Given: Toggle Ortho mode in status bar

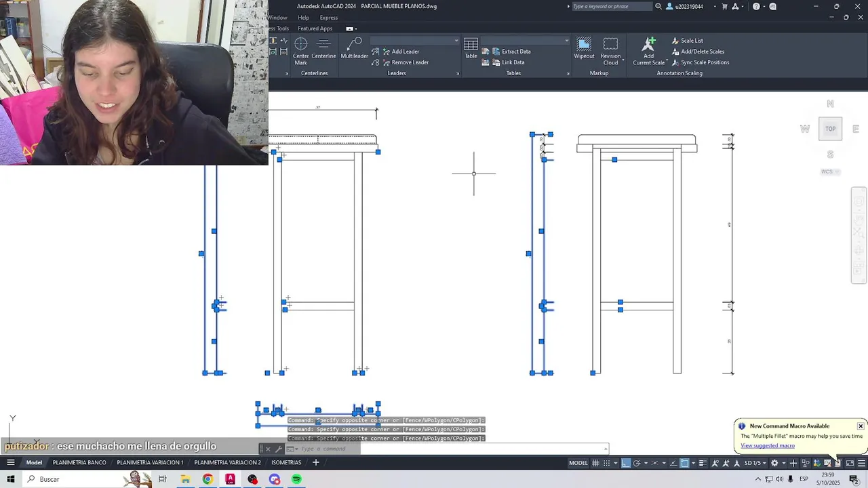Looking at the screenshot, I should [x=625, y=463].
